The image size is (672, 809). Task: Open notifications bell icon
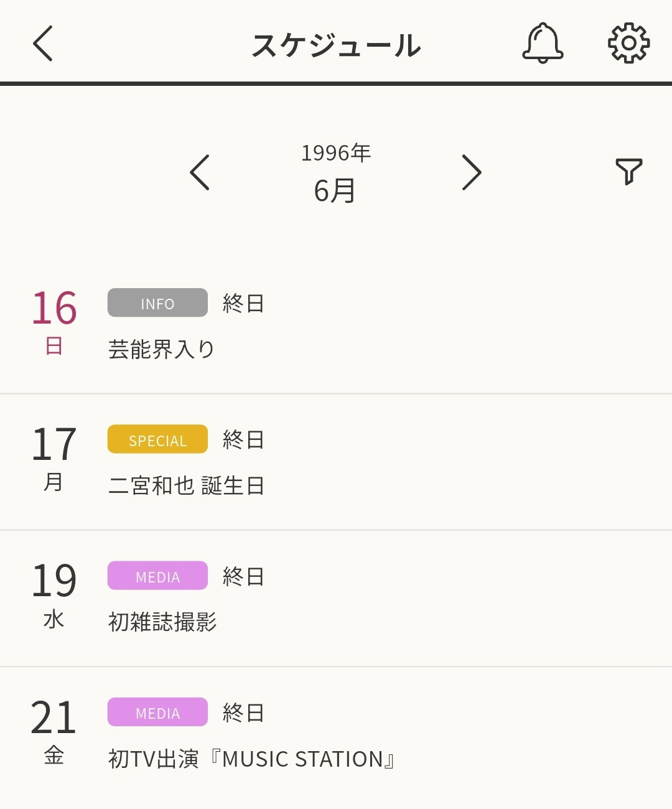[x=543, y=43]
